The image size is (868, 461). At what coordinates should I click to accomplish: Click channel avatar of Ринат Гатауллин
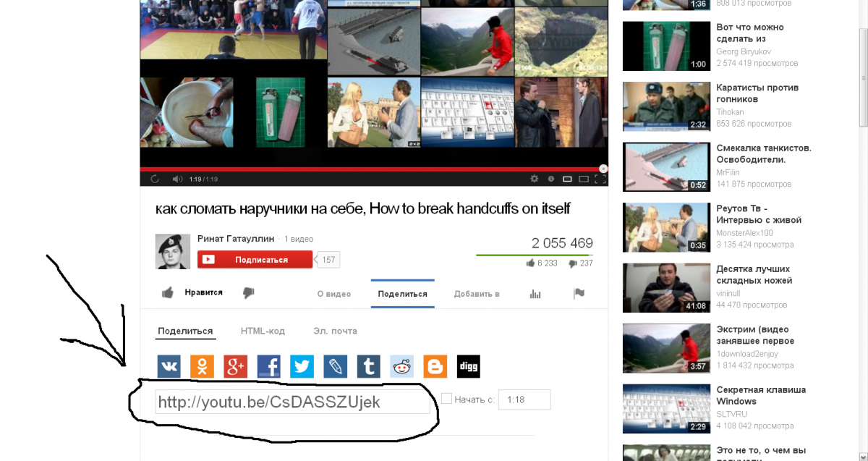[x=174, y=252]
